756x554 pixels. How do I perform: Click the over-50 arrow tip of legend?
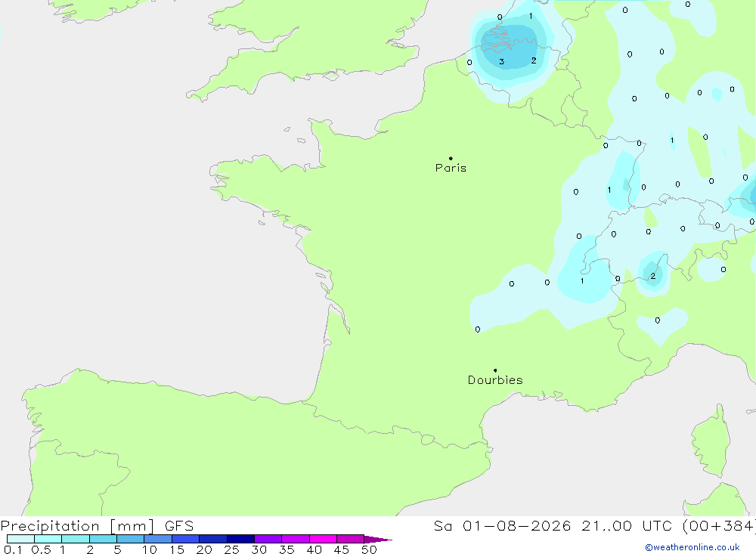[378, 540]
